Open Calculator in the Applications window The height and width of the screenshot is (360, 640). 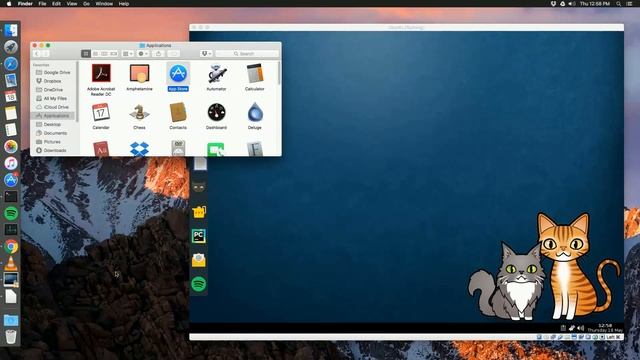[255, 73]
